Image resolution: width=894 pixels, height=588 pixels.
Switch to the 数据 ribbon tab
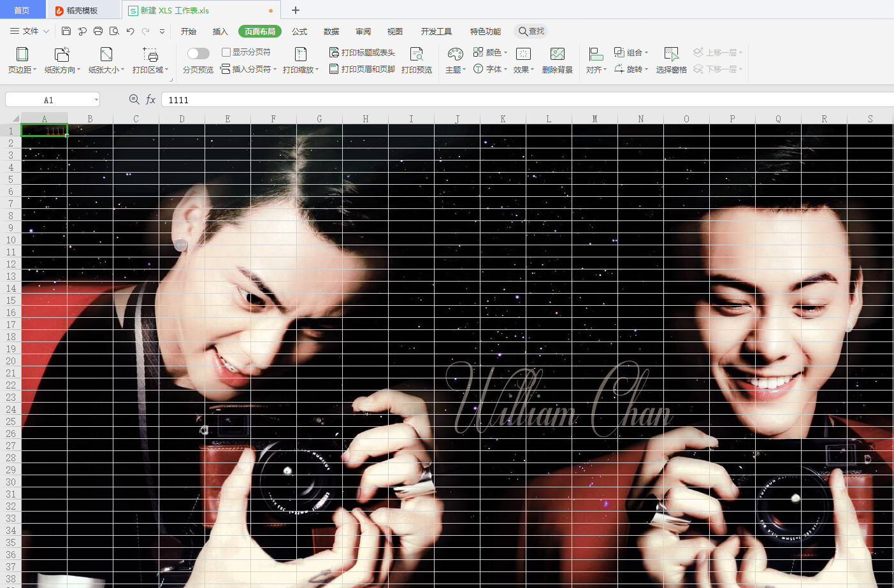pos(331,31)
